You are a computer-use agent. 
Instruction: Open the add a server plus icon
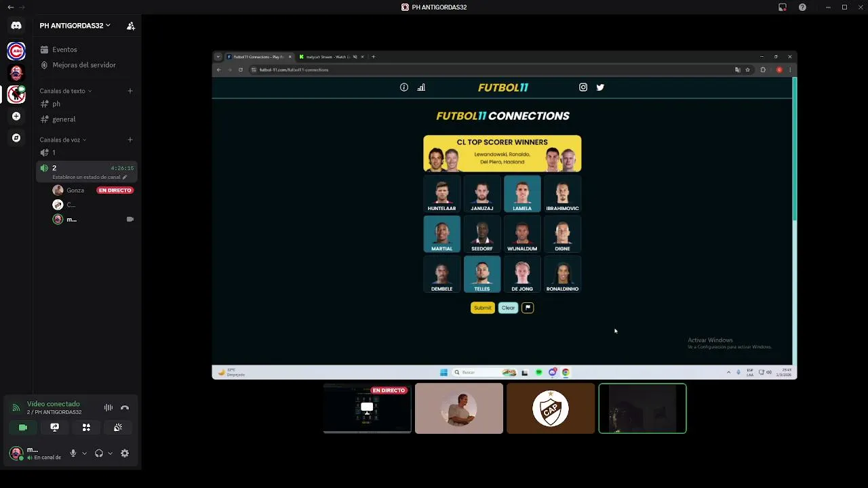pyautogui.click(x=16, y=116)
